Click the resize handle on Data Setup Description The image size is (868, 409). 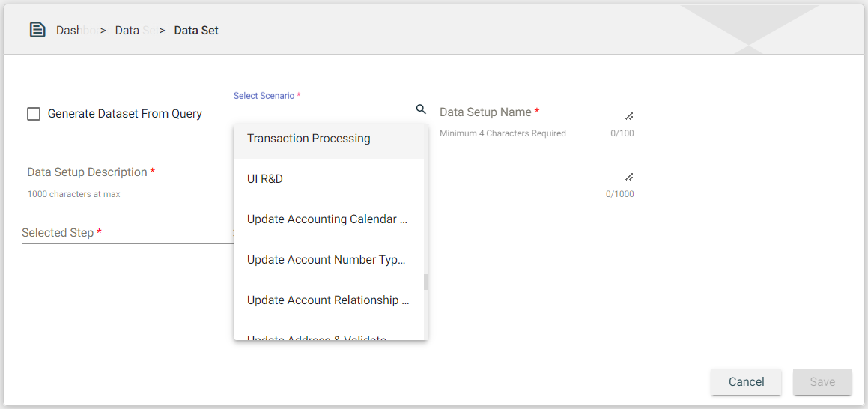tap(629, 177)
